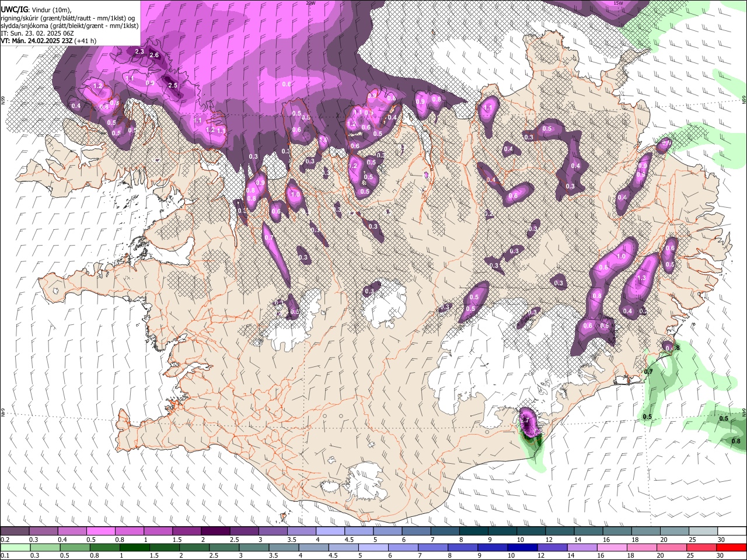Select the upper legend swatch labeled 5
The image size is (747, 560).
click(388, 531)
